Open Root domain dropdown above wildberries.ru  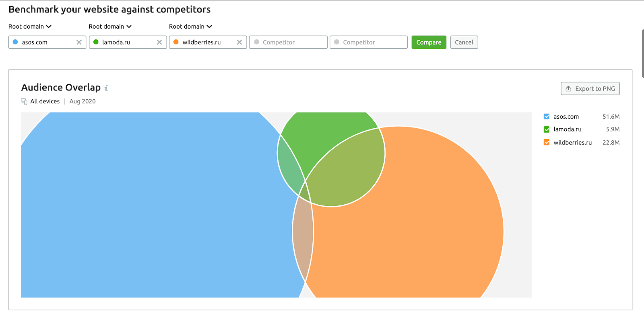tap(190, 27)
